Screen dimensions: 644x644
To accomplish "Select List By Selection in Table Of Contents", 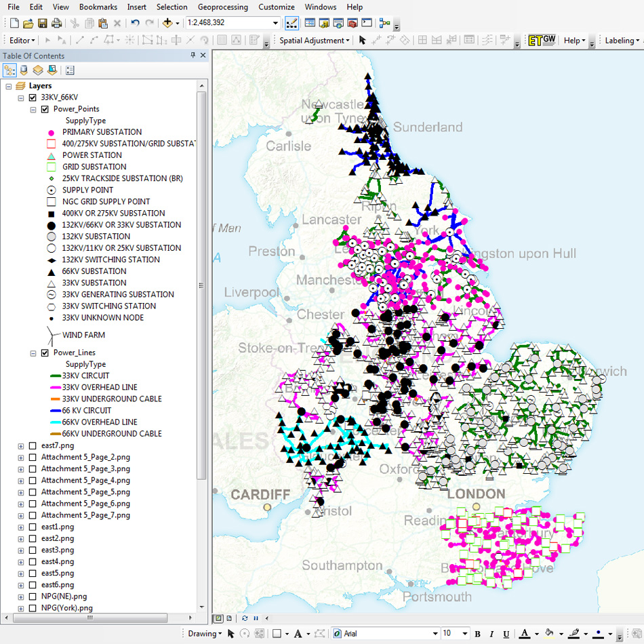I will (x=51, y=70).
